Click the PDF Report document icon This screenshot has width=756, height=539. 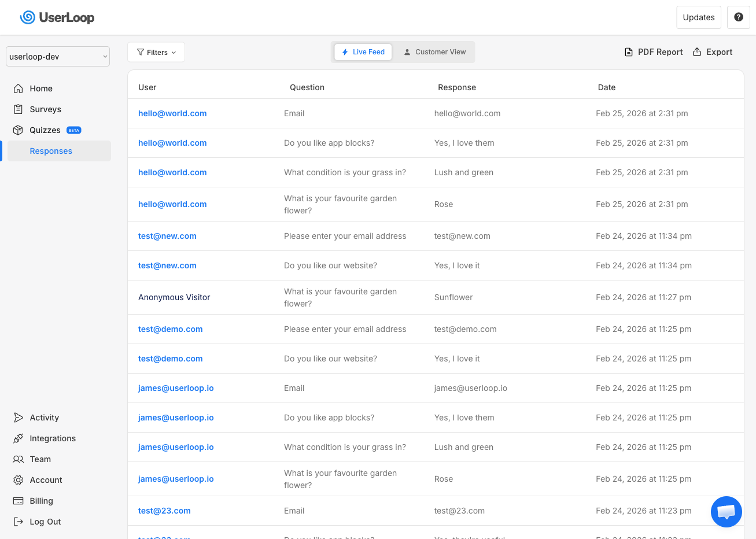tap(628, 51)
